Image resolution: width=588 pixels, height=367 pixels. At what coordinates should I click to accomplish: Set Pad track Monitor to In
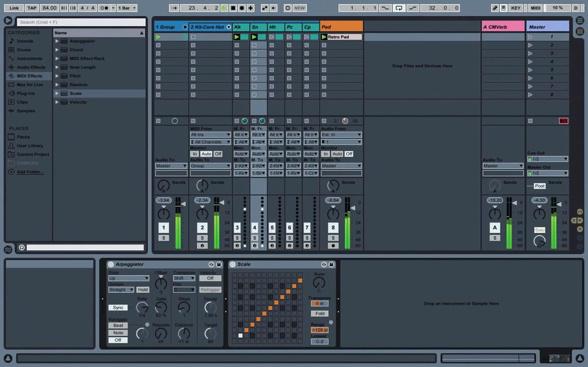[326, 154]
